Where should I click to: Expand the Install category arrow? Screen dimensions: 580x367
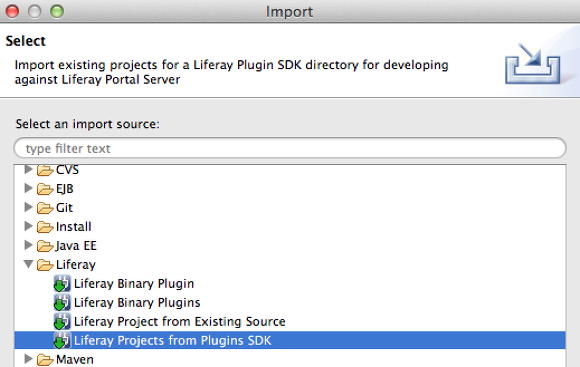pos(28,226)
